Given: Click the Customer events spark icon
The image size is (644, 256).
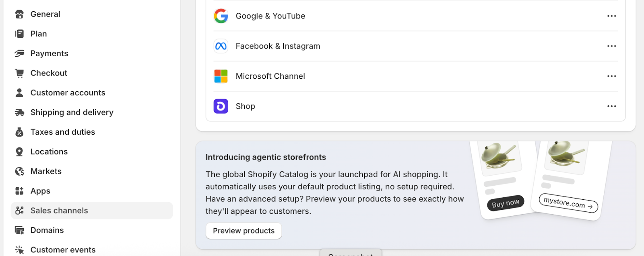Looking at the screenshot, I should [19, 250].
